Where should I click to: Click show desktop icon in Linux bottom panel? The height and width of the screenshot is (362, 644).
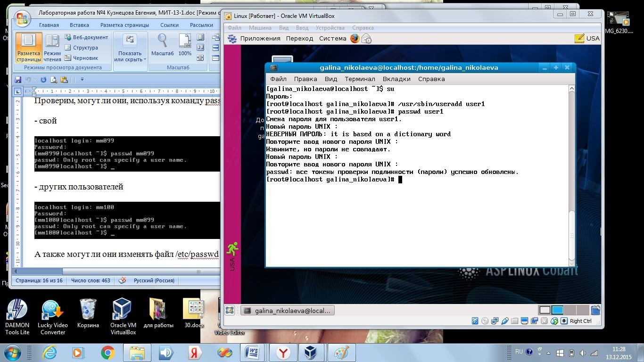230,310
